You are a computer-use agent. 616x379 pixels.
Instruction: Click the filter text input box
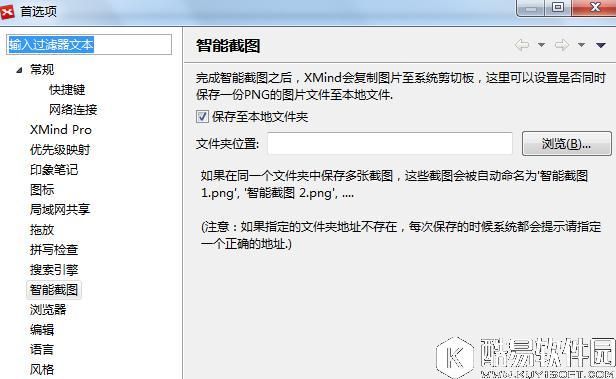pos(89,44)
